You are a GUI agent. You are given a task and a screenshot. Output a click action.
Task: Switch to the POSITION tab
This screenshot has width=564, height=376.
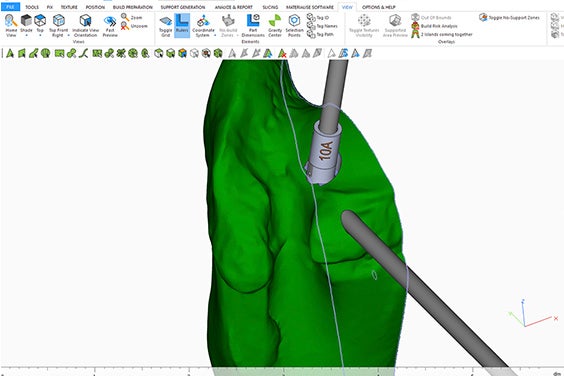(95, 7)
